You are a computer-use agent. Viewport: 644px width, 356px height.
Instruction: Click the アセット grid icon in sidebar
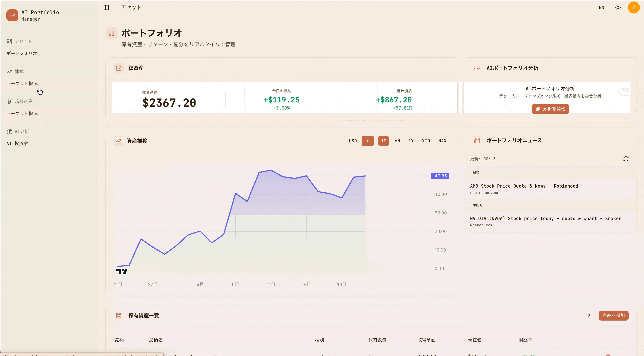[9, 41]
